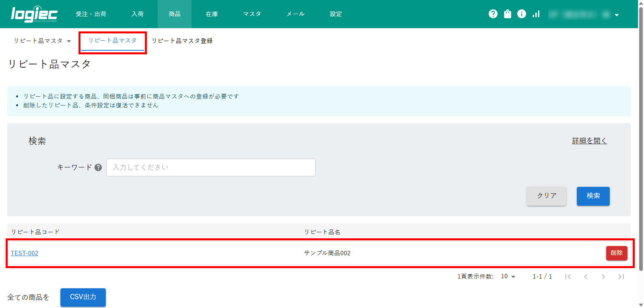Go to the last page of results
644x308 pixels.
point(621,277)
